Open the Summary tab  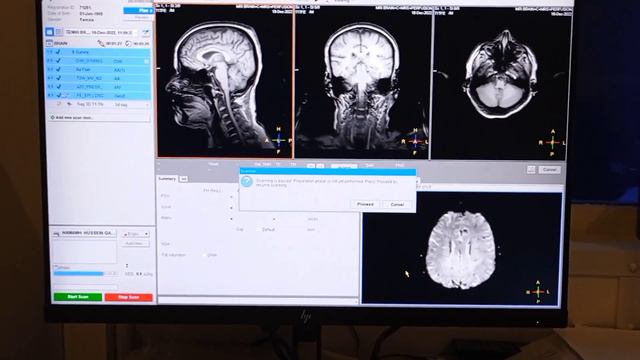167,179
